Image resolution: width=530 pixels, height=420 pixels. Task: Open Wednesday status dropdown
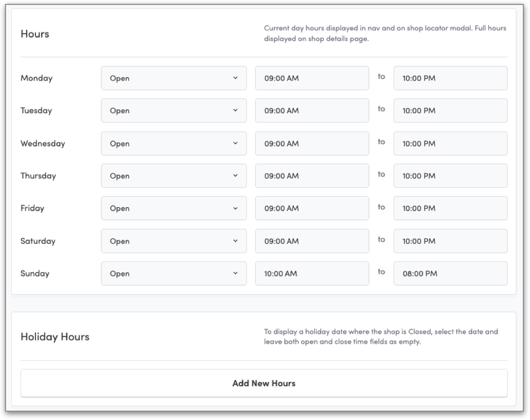[174, 143]
